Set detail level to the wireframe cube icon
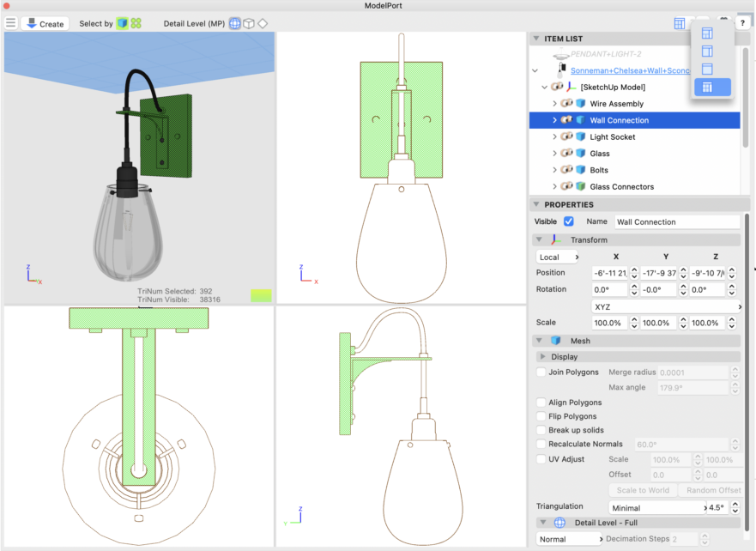The image size is (756, 551). pyautogui.click(x=248, y=23)
